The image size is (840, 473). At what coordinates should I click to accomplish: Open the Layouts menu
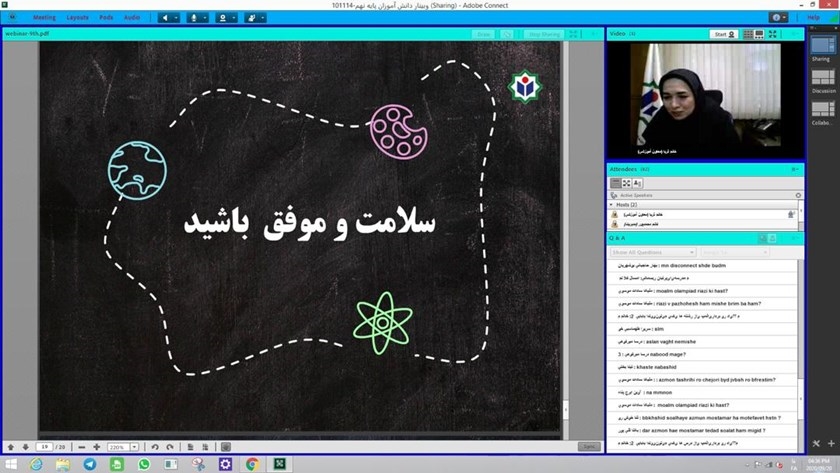(77, 18)
